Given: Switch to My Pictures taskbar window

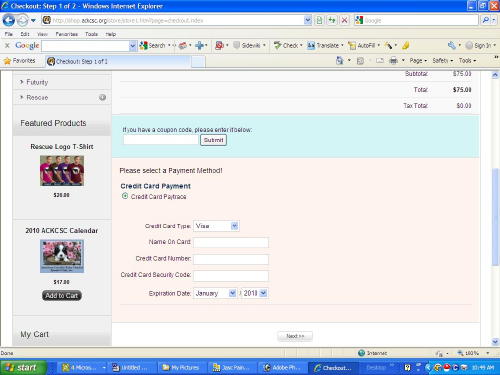Looking at the screenshot, I should coord(182,367).
